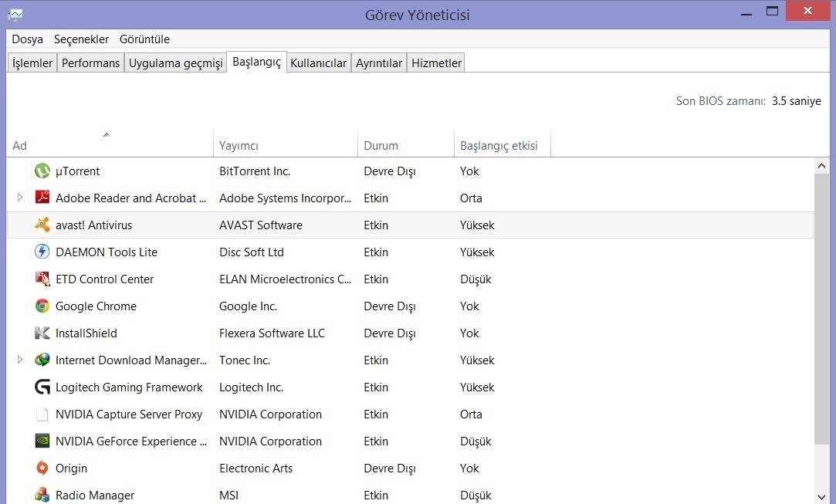Viewport: 836px width, 504px height.
Task: Click the Google Inc. publisher cell
Action: coord(248,306)
